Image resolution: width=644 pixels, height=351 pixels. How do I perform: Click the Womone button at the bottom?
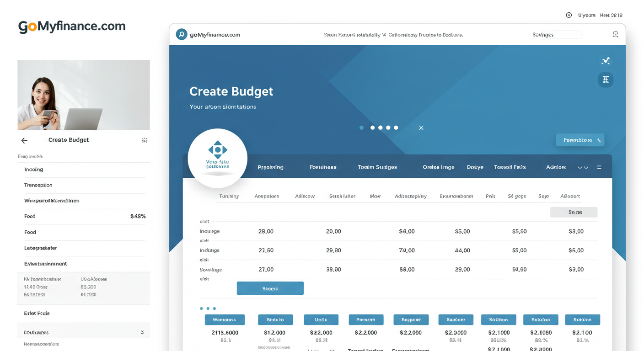click(225, 319)
